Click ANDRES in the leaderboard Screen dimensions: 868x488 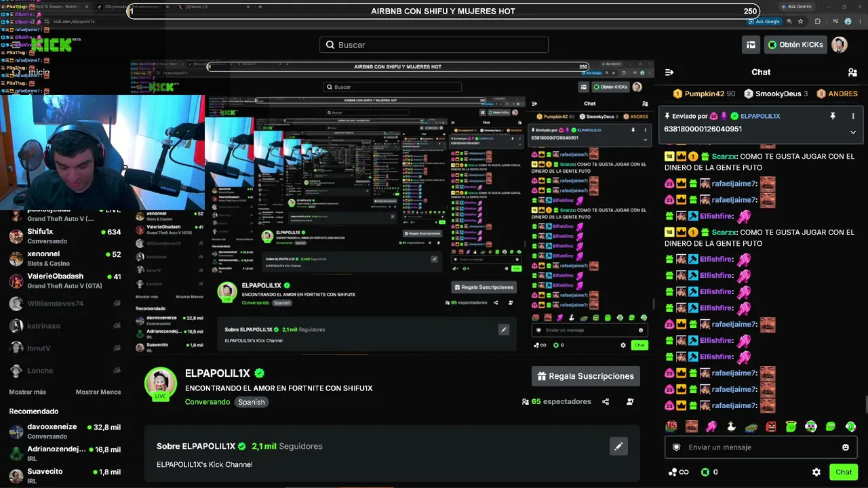[837, 94]
